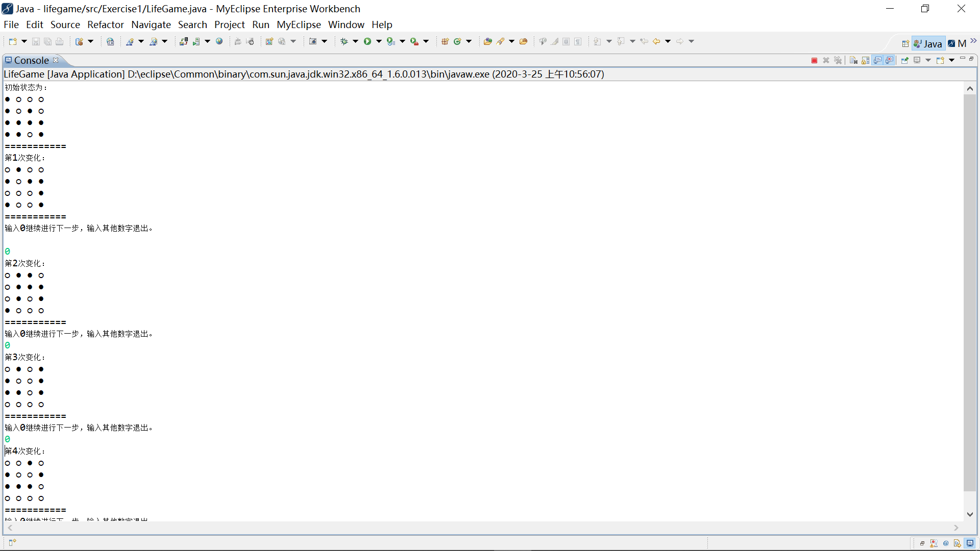The height and width of the screenshot is (551, 980).
Task: Expand the Debug button dropdown arrow
Action: [x=355, y=41]
